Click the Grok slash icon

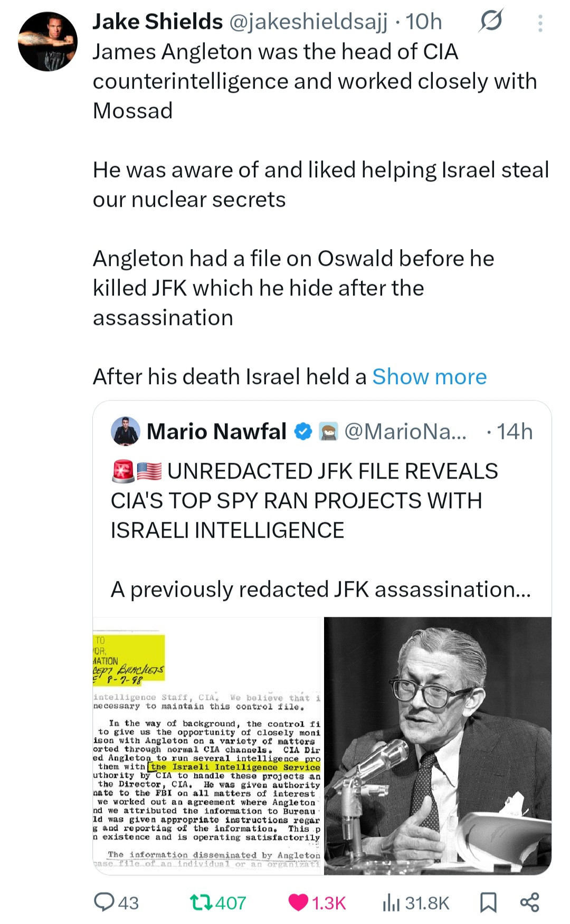[491, 21]
